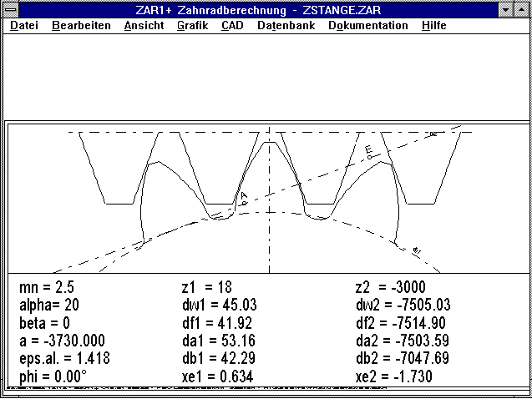The width and height of the screenshot is (532, 399).
Task: Open the Dokumentation menu
Action: click(367, 25)
